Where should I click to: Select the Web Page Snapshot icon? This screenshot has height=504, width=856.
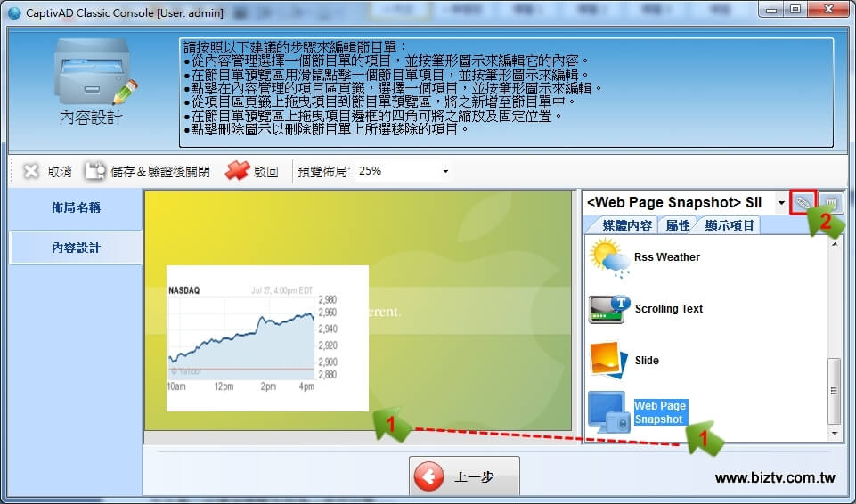607,412
